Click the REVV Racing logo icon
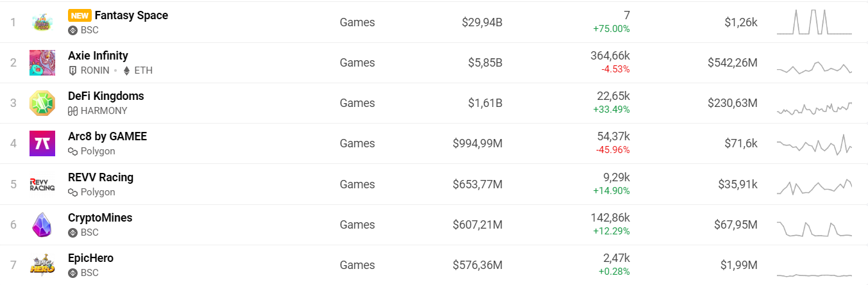 [x=42, y=184]
